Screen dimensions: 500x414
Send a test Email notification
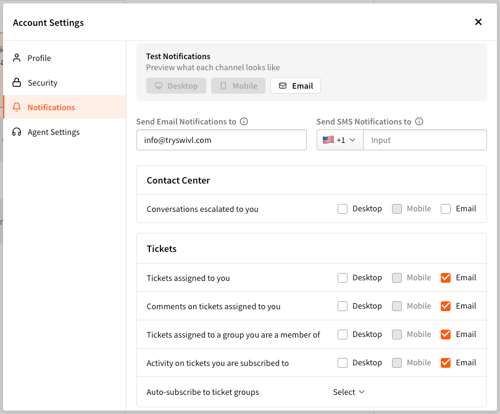tap(296, 86)
